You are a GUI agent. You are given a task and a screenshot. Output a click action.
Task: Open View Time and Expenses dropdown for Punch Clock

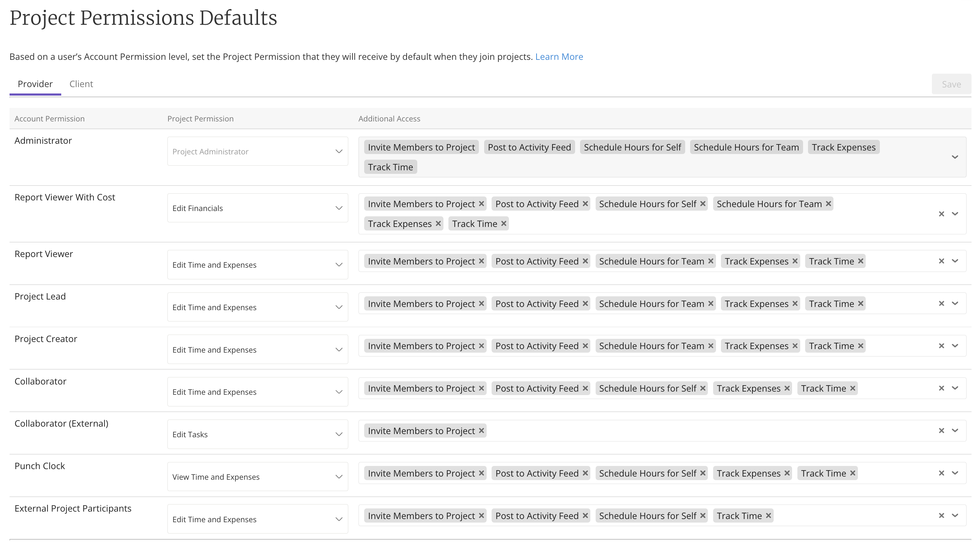pyautogui.click(x=258, y=477)
